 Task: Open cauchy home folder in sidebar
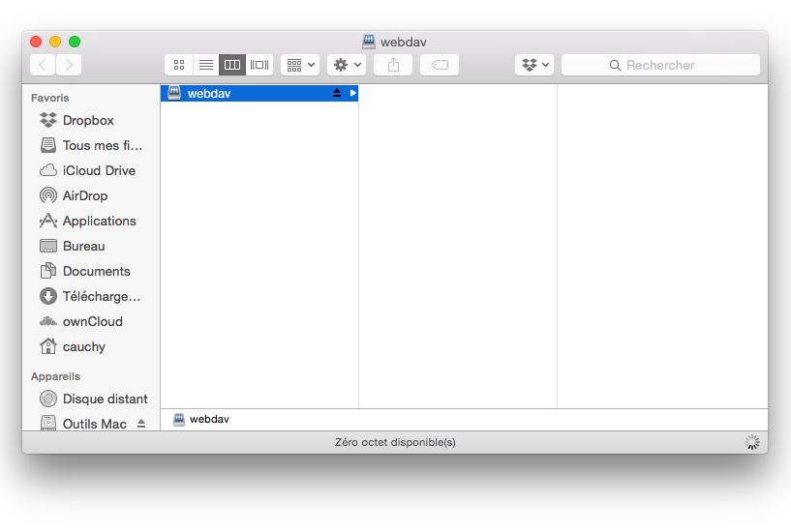(91, 347)
